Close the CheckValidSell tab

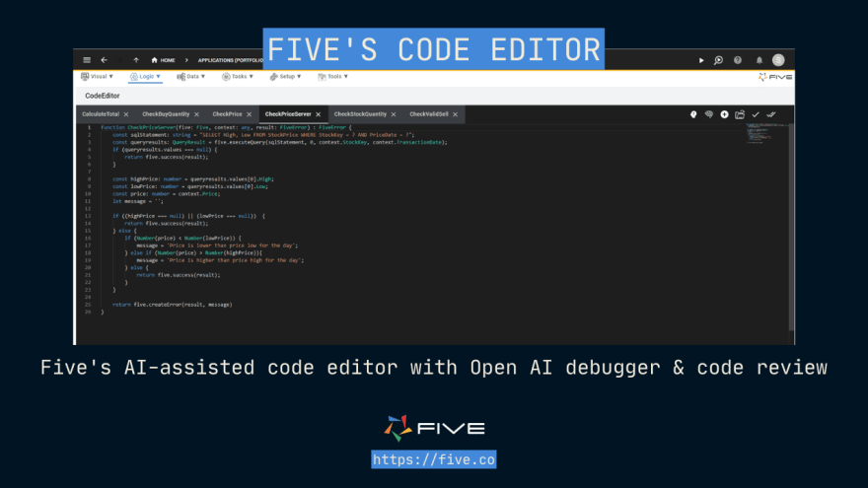point(455,114)
